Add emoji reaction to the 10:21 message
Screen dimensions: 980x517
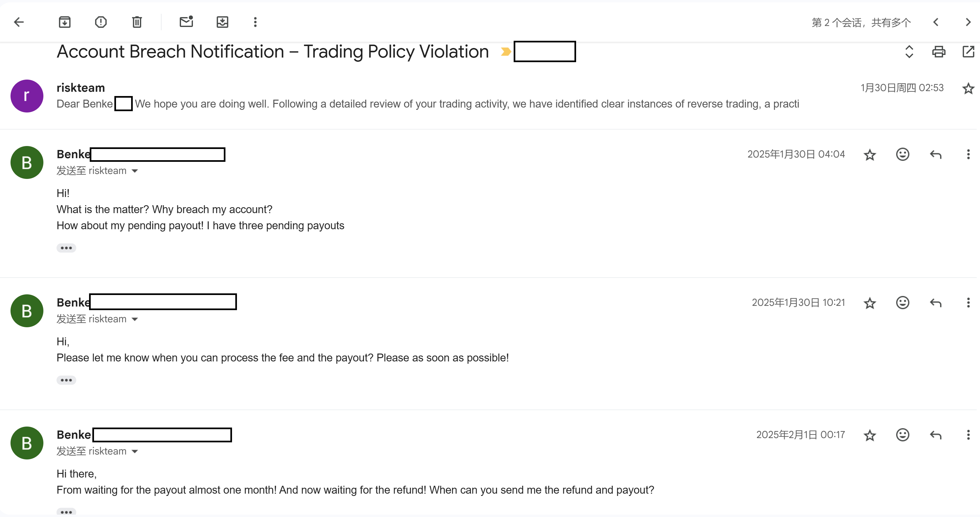pyautogui.click(x=902, y=303)
